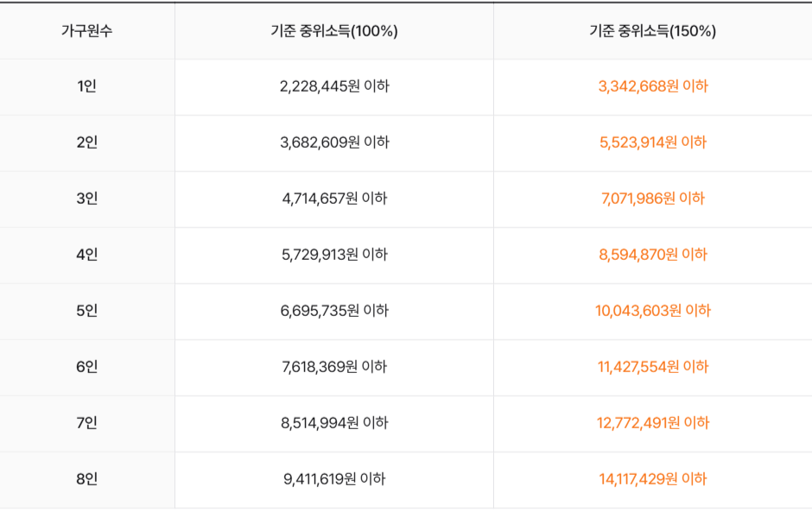This screenshot has width=812, height=512.
Task: Click the 1인 row label
Action: (x=87, y=86)
